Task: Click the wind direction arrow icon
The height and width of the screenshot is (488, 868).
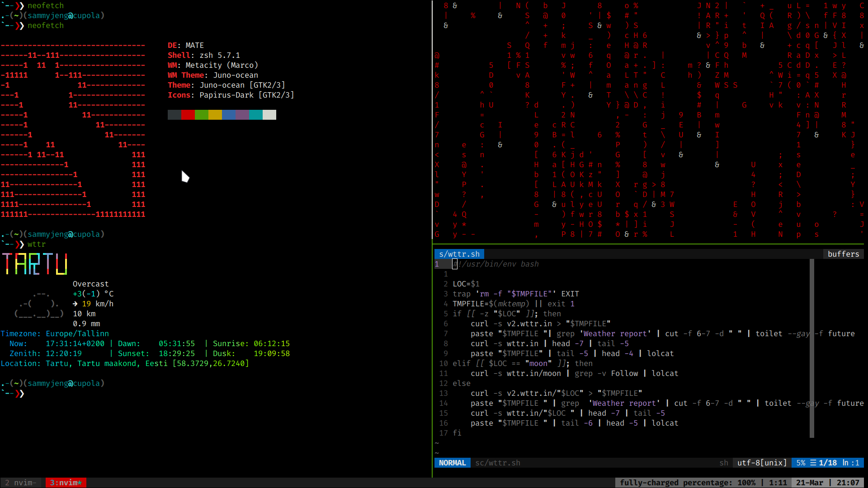Action: (x=75, y=304)
